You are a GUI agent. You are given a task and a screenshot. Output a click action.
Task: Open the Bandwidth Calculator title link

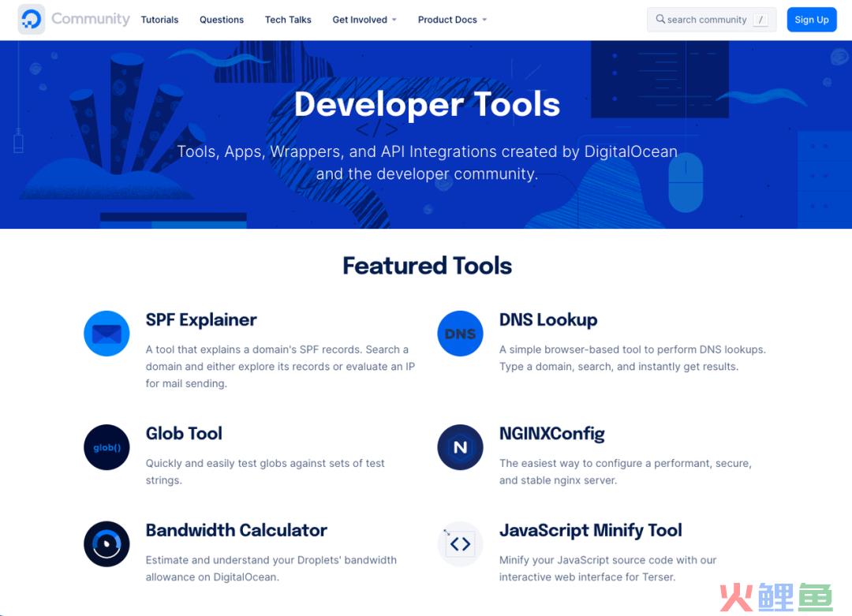237,529
